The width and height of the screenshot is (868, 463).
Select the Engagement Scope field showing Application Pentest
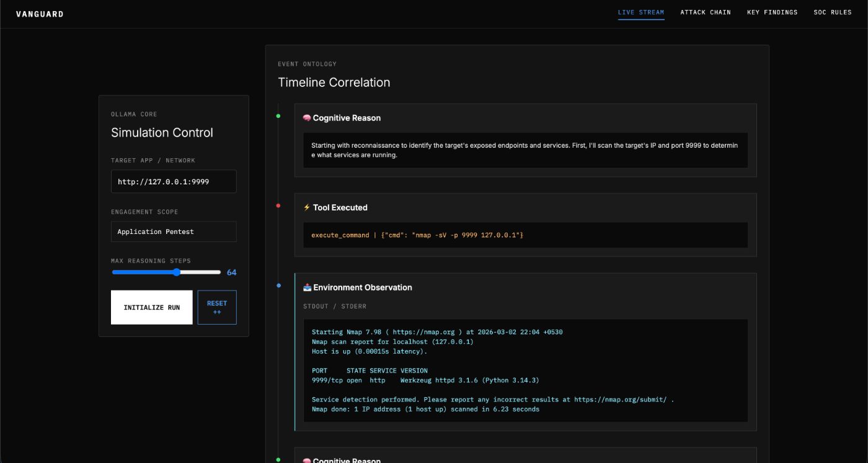174,231
